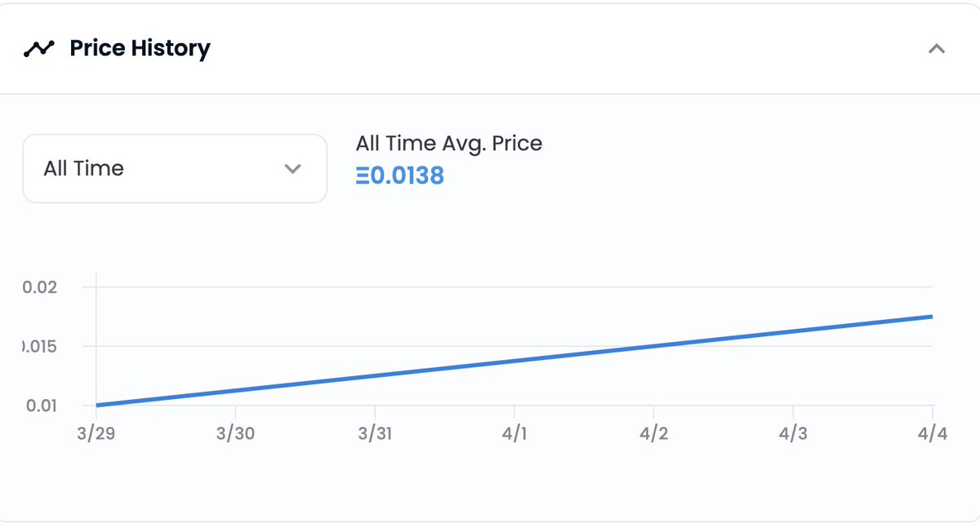The width and height of the screenshot is (980, 528).
Task: Collapse the Price History panel chevron
Action: [x=937, y=49]
